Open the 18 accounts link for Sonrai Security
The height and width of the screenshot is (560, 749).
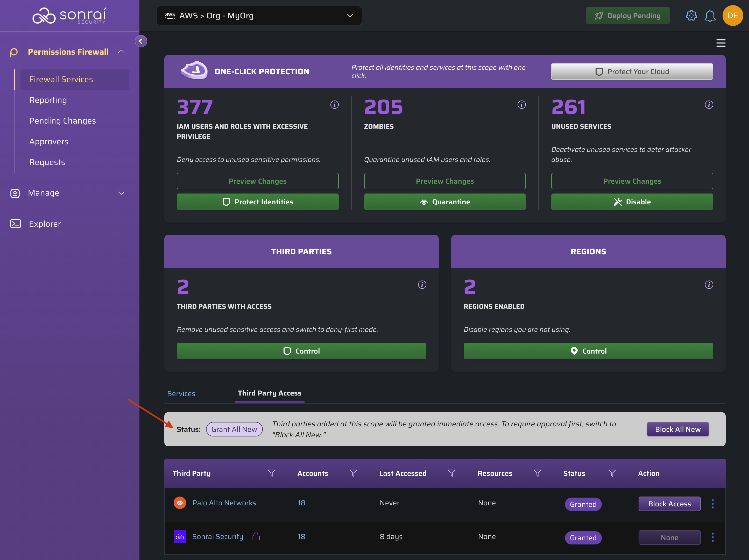(x=301, y=536)
